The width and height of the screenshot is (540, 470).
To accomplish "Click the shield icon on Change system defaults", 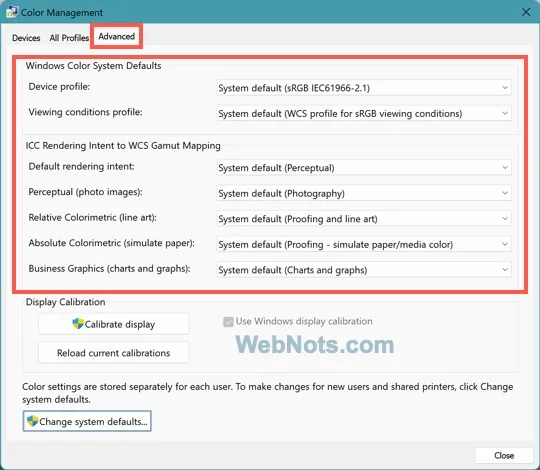I will point(32,421).
